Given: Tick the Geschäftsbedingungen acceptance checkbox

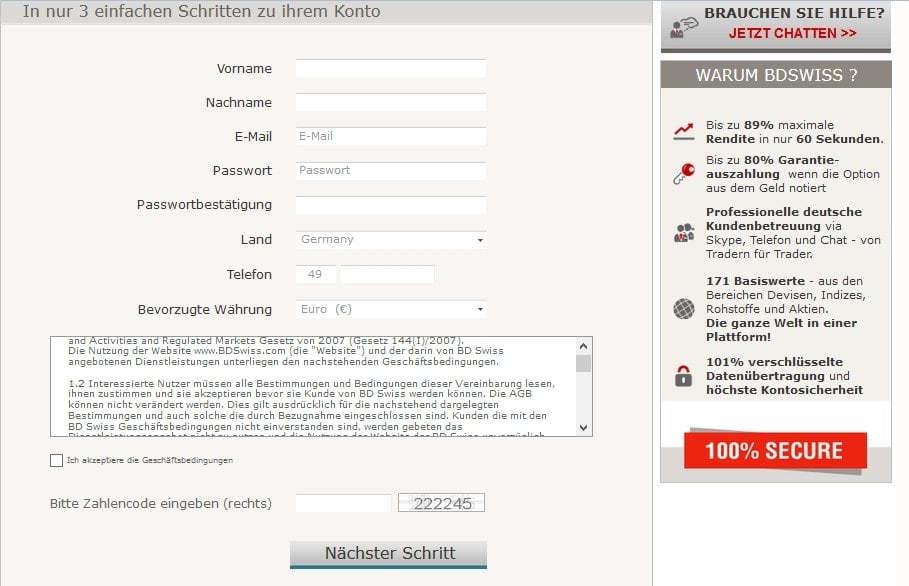Looking at the screenshot, I should [x=56, y=460].
